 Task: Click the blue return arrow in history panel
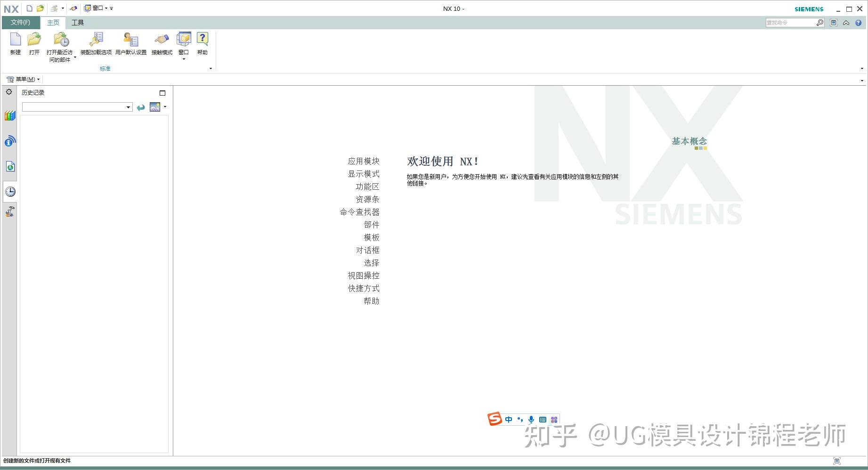coord(140,107)
